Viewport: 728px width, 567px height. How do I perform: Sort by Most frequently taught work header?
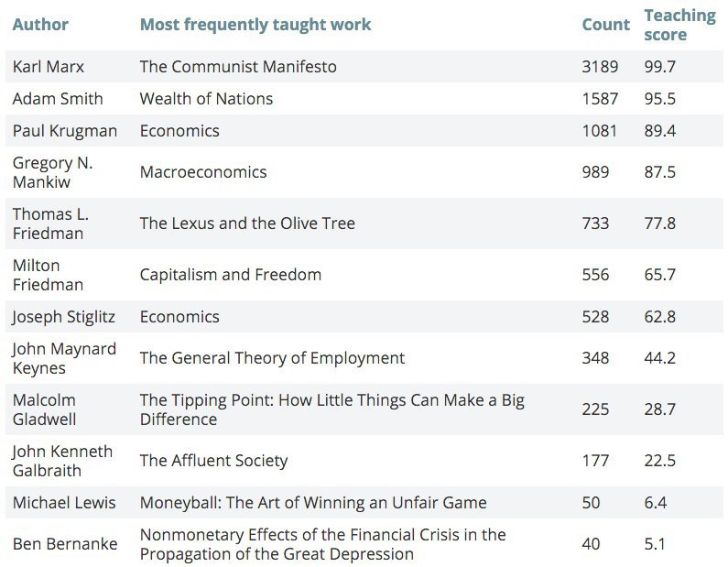[x=255, y=25]
